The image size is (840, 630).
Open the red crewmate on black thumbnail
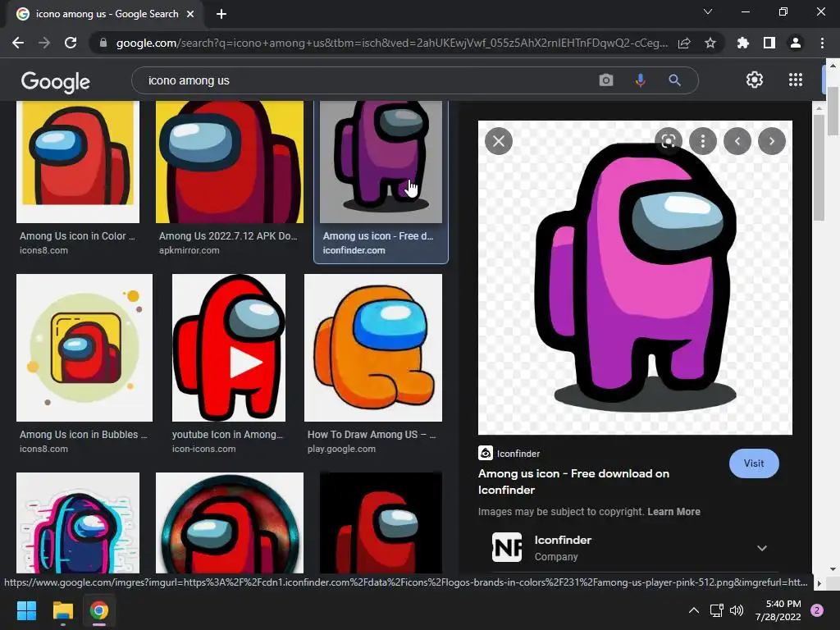click(x=381, y=523)
